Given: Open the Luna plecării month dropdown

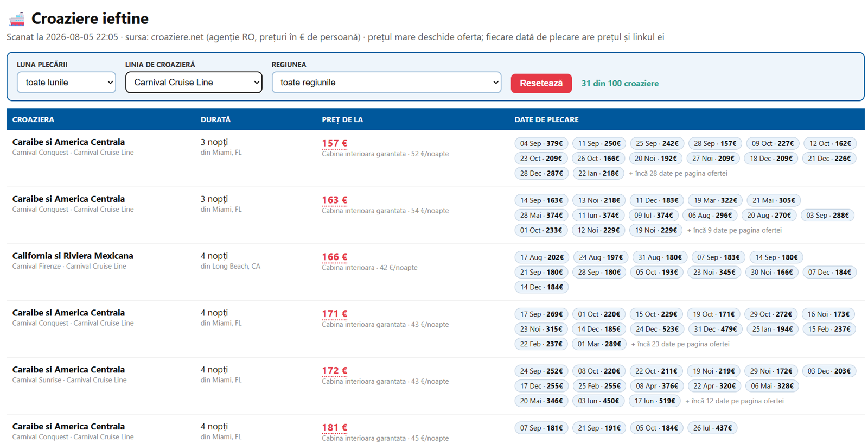Looking at the screenshot, I should 66,83.
